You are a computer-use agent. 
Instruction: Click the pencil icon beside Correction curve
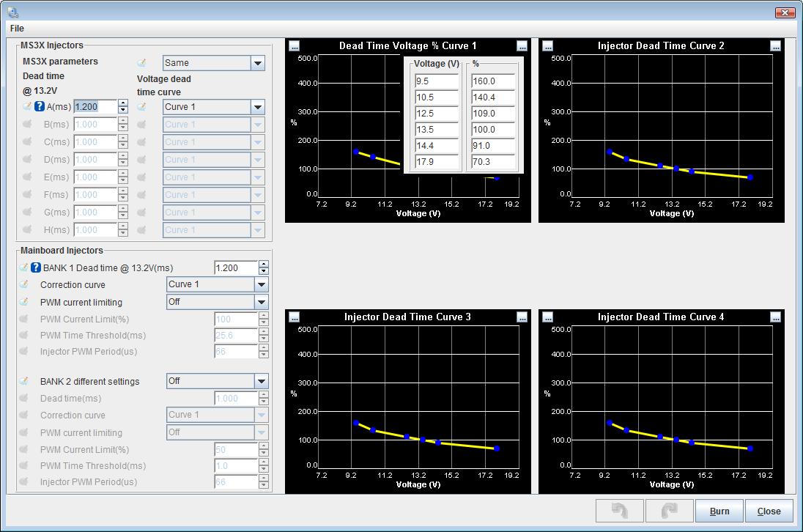24,285
